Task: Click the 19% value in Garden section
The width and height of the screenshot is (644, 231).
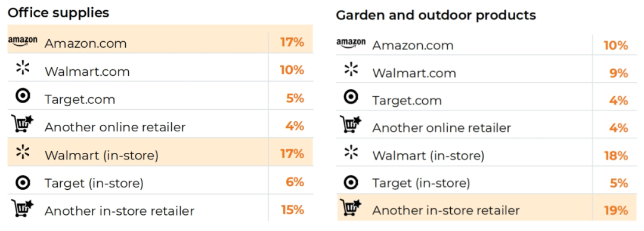Action: click(616, 211)
